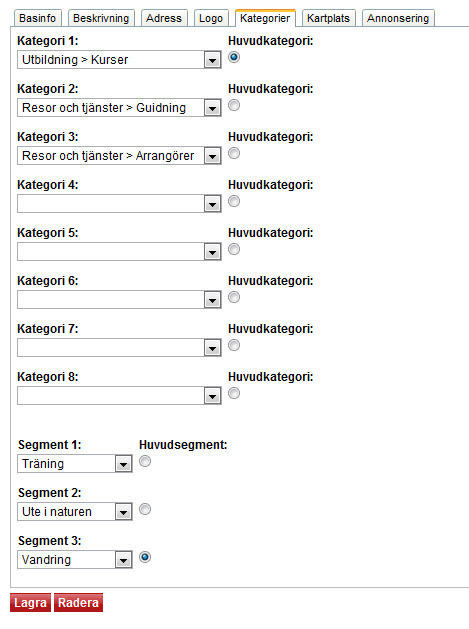This screenshot has height=629, width=469.
Task: Expand the Kategori 8 dropdown
Action: point(119,396)
